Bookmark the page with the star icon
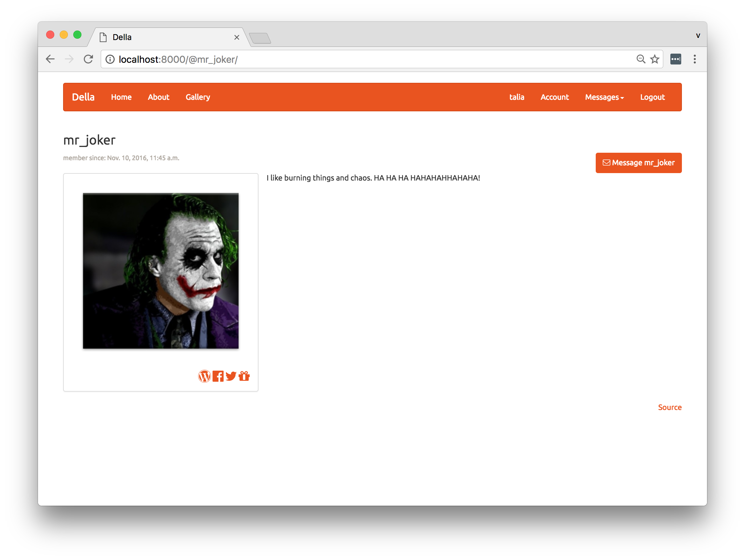 tap(654, 59)
